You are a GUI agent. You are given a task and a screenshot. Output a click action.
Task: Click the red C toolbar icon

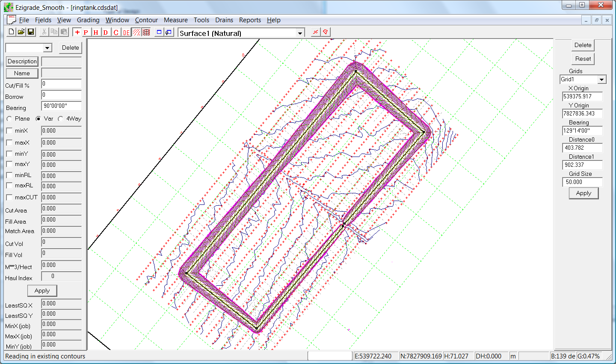coord(116,33)
